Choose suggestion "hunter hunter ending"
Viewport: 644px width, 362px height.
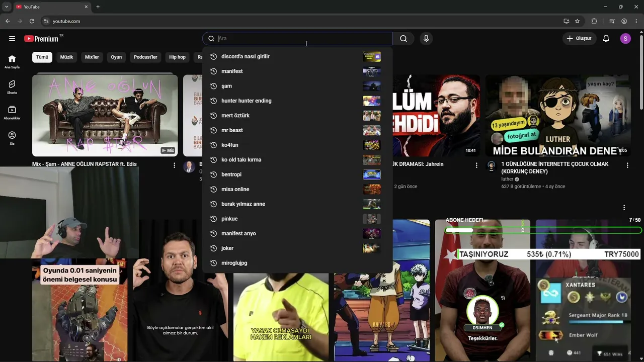click(x=297, y=101)
